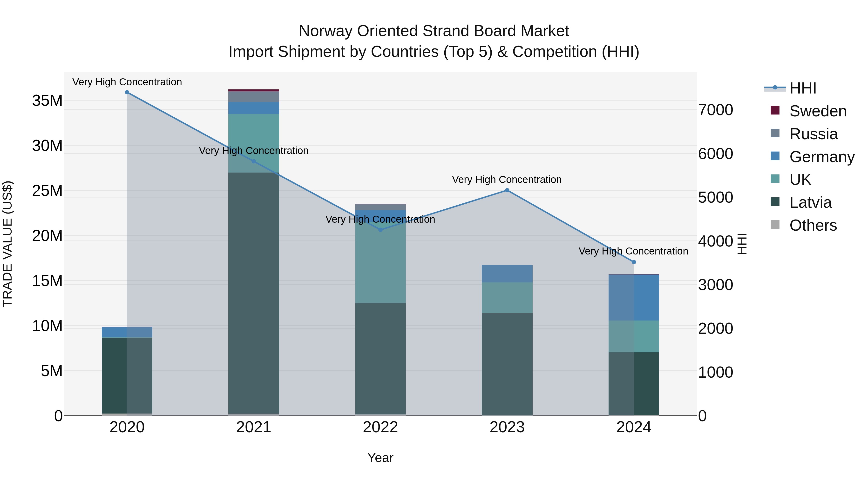Click the 2024 x-axis label

(634, 427)
